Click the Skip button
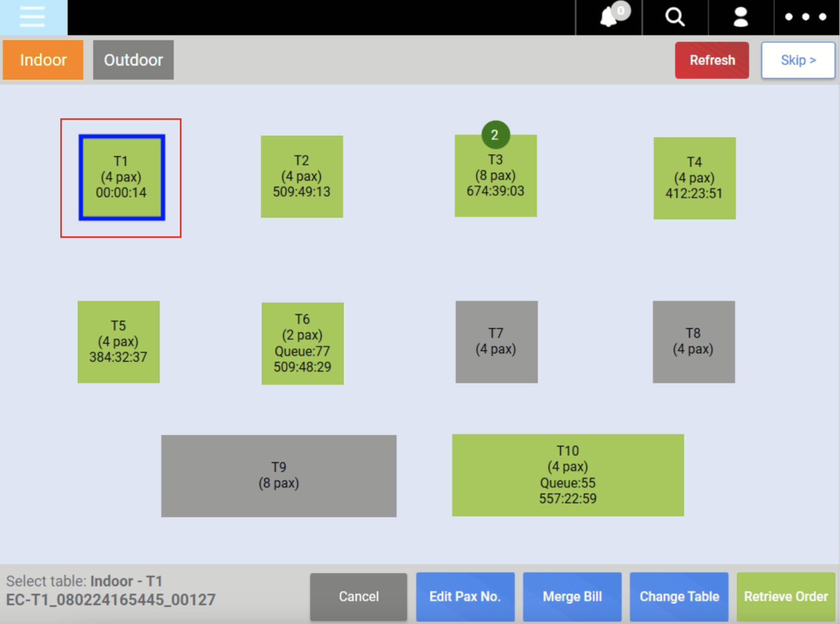This screenshot has width=840, height=624. pos(798,60)
